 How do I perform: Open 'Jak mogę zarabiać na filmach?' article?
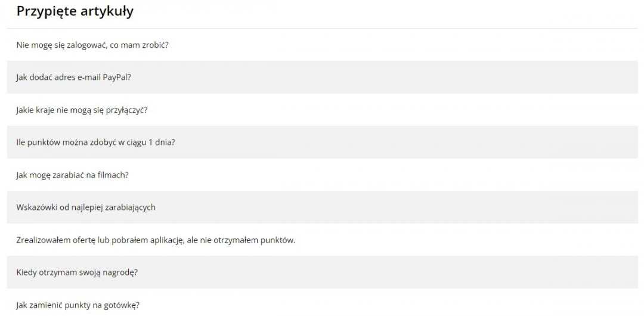[x=73, y=175]
